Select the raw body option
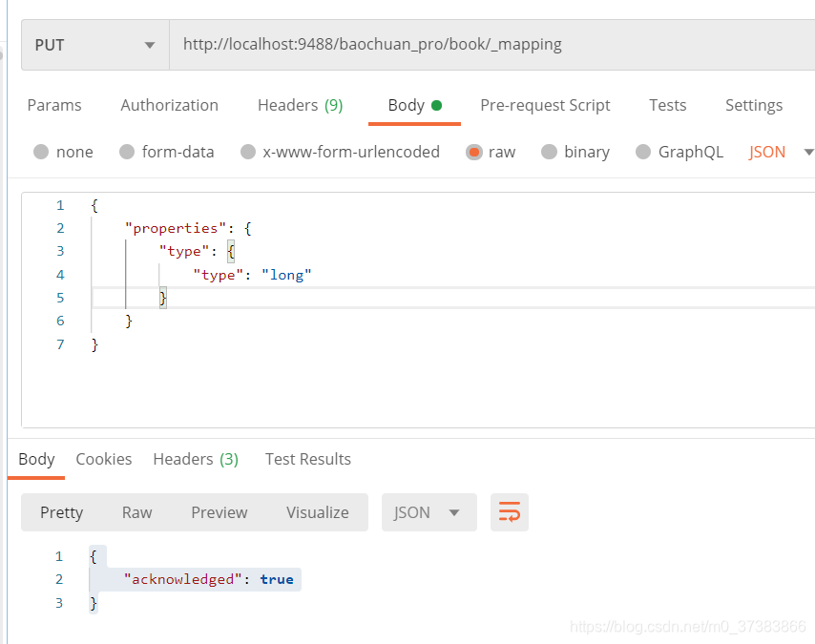Viewport: 815px width, 644px height. [x=491, y=152]
